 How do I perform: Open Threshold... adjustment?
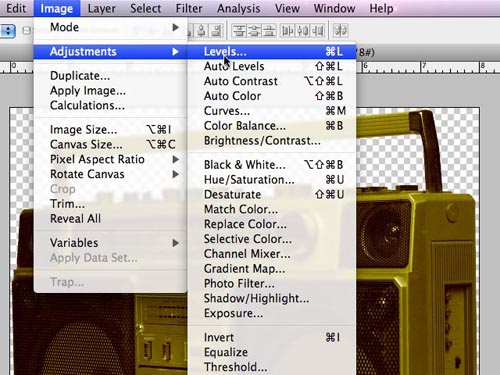pos(272,367)
